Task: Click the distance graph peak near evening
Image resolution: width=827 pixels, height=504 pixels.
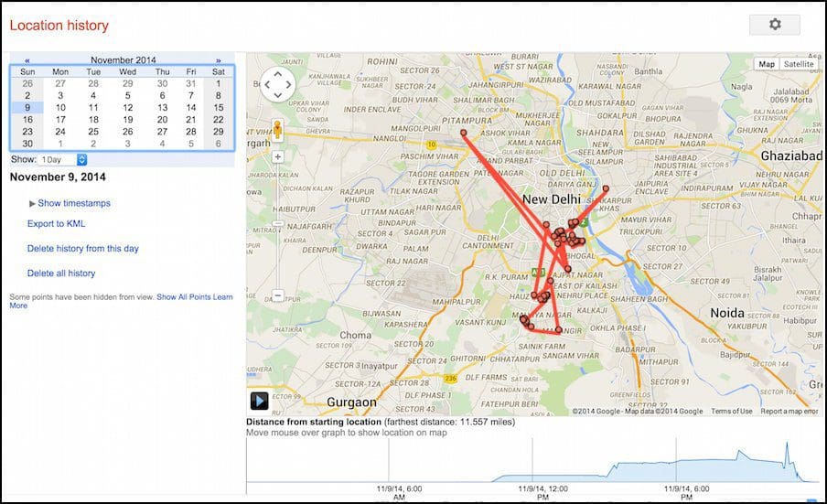Action: (787, 445)
